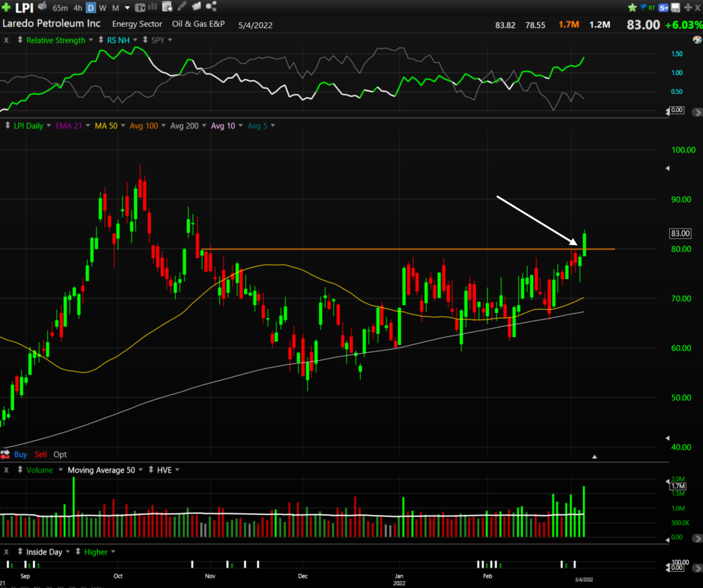Click the reorder arrows beside Relative Strength
Screen dimensions: 703x588
click(20, 40)
